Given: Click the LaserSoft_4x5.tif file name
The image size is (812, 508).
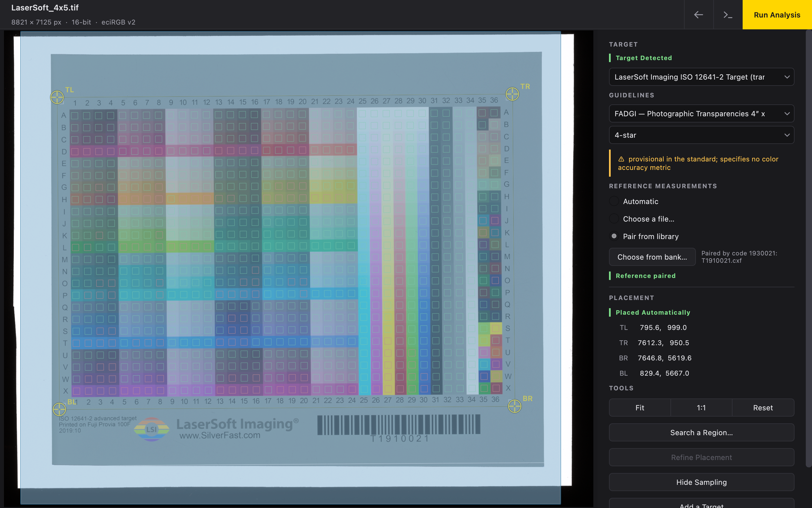Looking at the screenshot, I should 45,8.
